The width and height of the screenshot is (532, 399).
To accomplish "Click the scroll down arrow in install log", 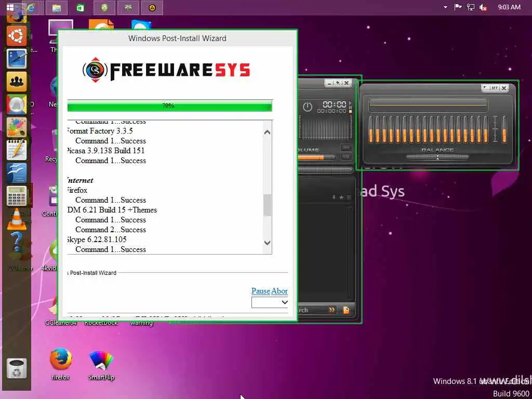I will 268,243.
